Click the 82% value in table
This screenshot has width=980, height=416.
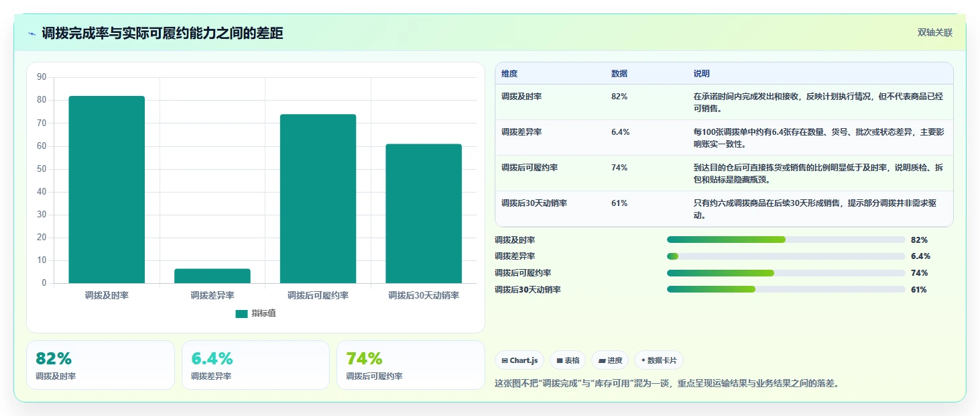619,97
